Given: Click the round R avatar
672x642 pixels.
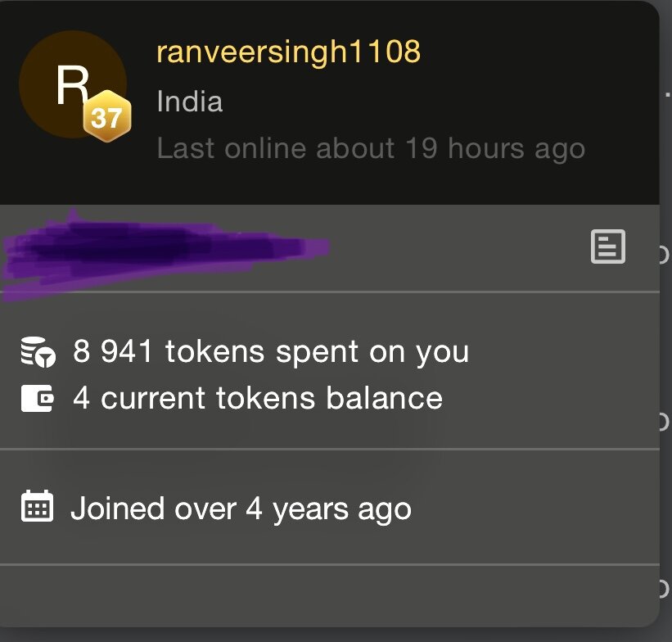Looking at the screenshot, I should pyautogui.click(x=73, y=84).
